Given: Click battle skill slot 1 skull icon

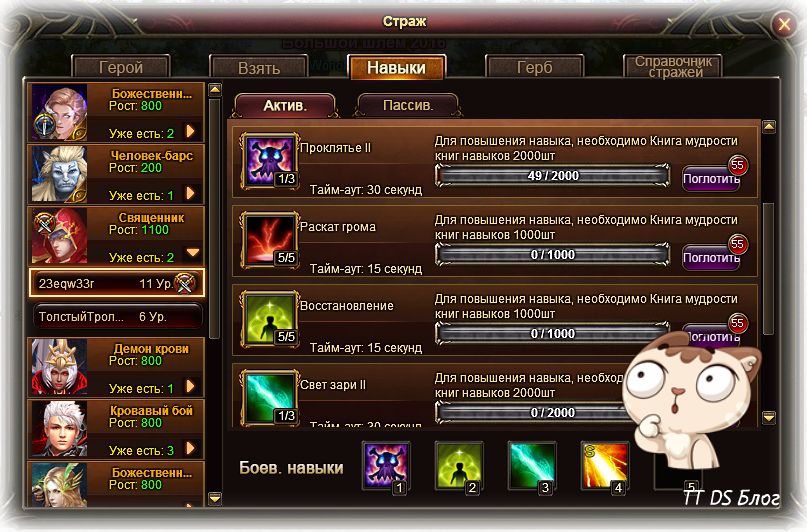Looking at the screenshot, I should [x=386, y=466].
